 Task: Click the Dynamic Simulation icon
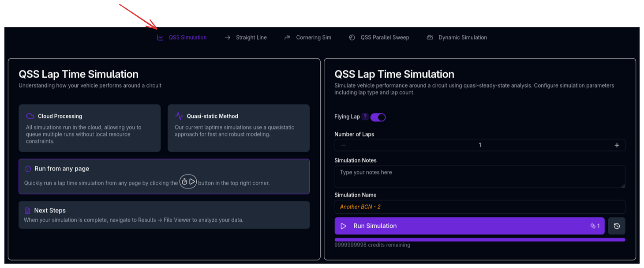(x=430, y=38)
